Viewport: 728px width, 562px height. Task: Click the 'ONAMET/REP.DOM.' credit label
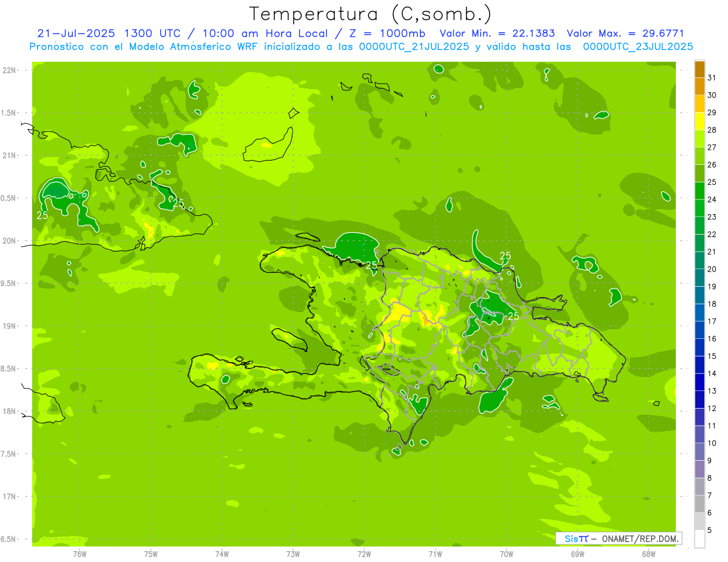click(640, 538)
